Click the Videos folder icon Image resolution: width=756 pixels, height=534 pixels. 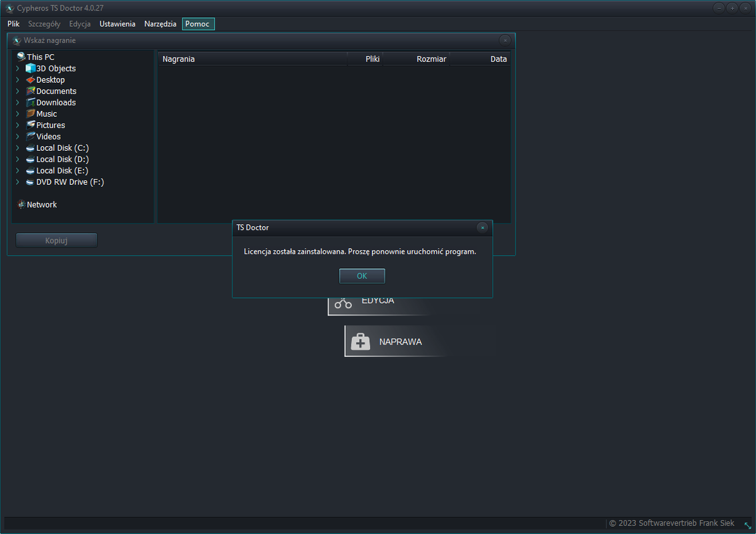pos(30,136)
